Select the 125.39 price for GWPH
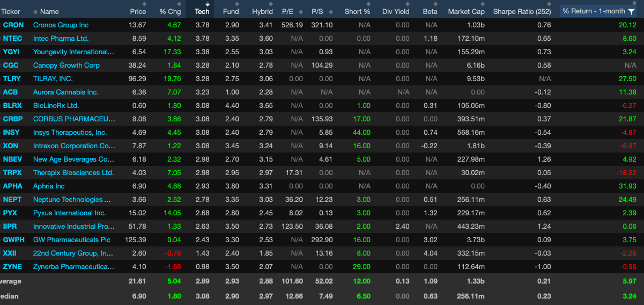Image resolution: width=644 pixels, height=305 pixels. [135, 240]
